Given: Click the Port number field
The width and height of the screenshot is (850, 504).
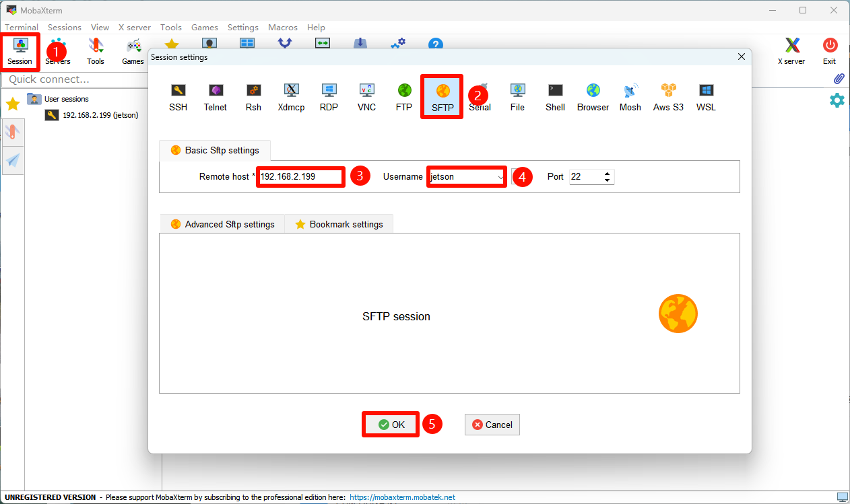Looking at the screenshot, I should 586,177.
